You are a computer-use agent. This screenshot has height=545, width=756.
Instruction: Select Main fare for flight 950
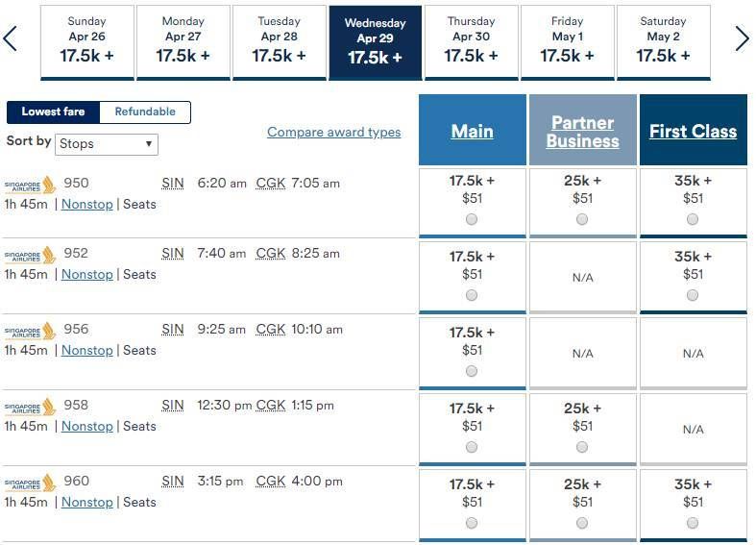(472, 219)
